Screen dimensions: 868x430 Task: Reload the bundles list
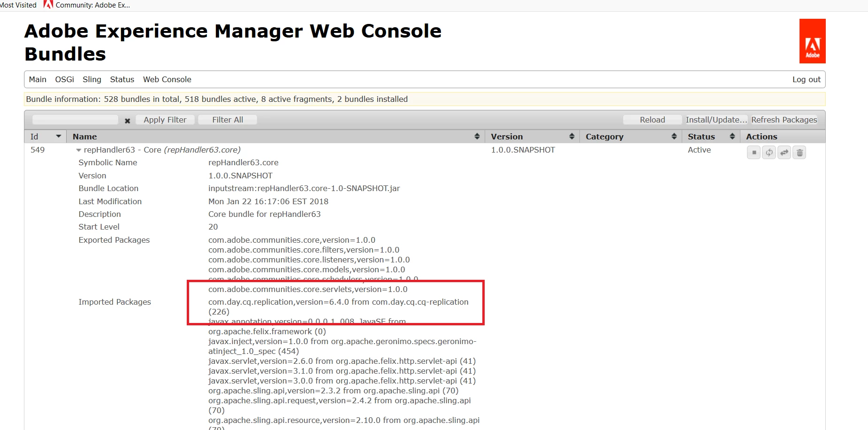pyautogui.click(x=652, y=120)
